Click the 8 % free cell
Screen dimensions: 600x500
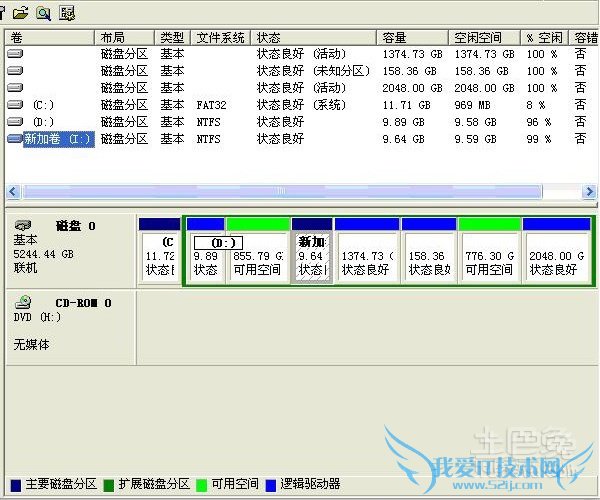tap(536, 105)
